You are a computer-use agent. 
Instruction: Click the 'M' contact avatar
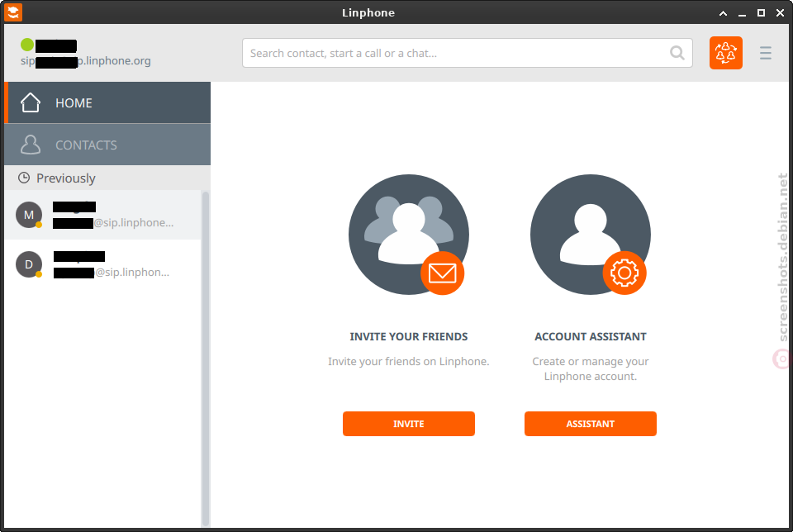click(x=29, y=215)
